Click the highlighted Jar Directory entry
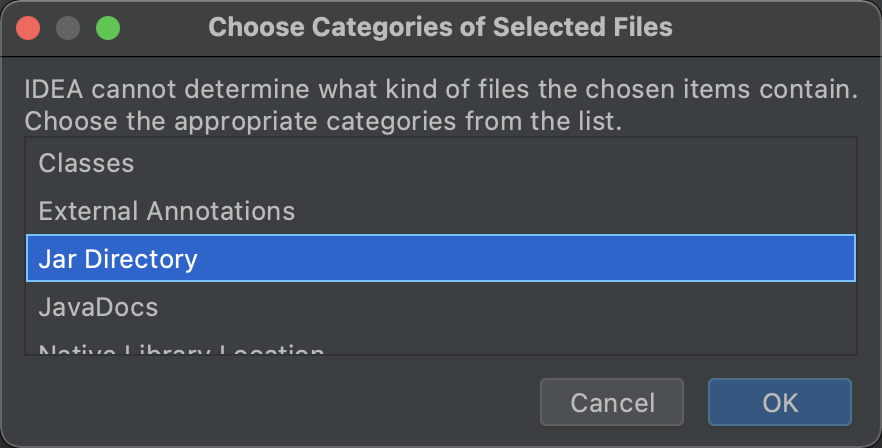The width and height of the screenshot is (882, 448). (x=118, y=259)
